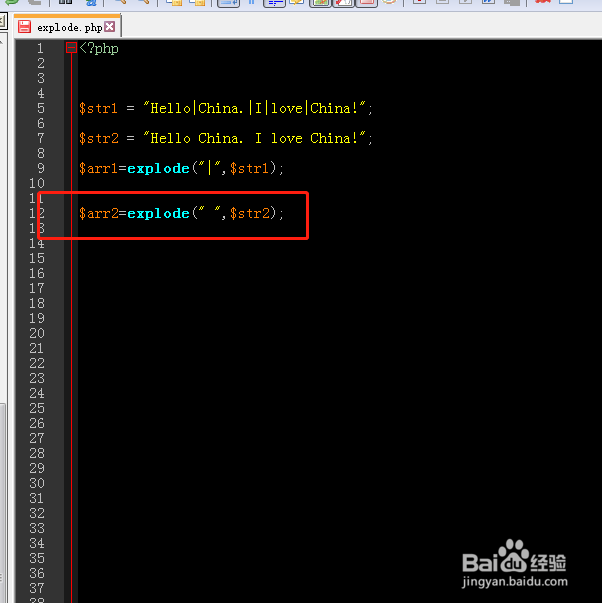Click the red save-state icon on explode.php tab

click(25, 27)
